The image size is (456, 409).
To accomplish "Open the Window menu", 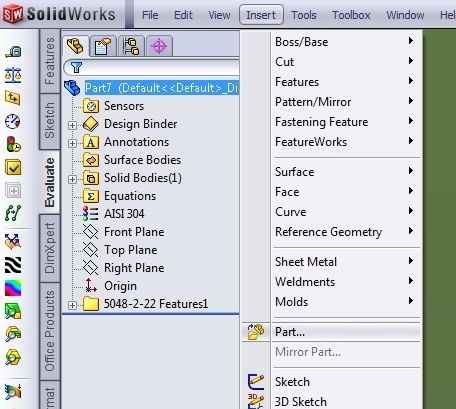I will pos(405,15).
